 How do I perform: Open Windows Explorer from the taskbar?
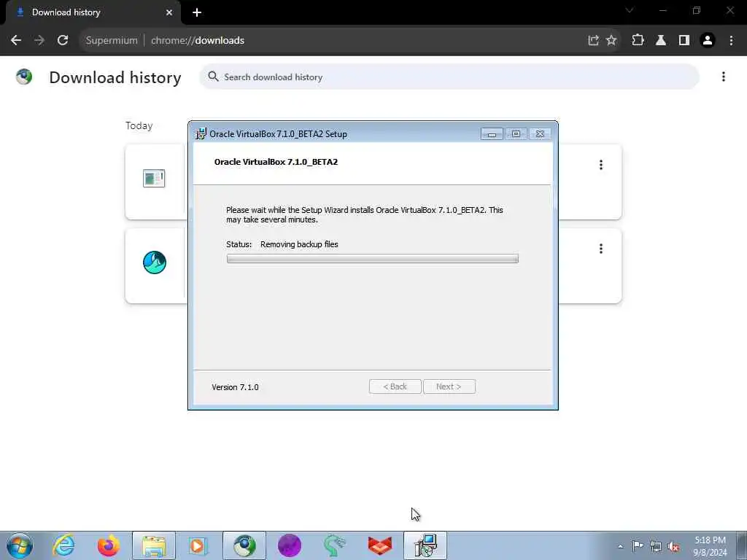click(154, 545)
